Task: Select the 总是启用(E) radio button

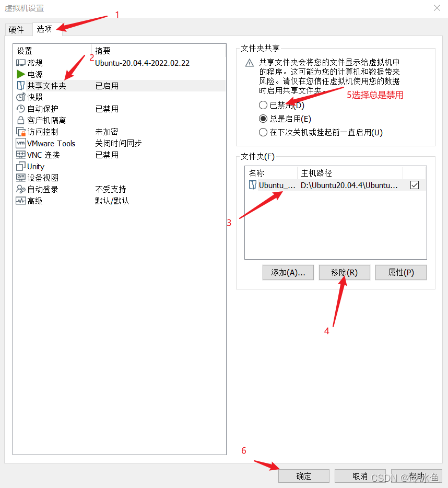Action: 263,119
